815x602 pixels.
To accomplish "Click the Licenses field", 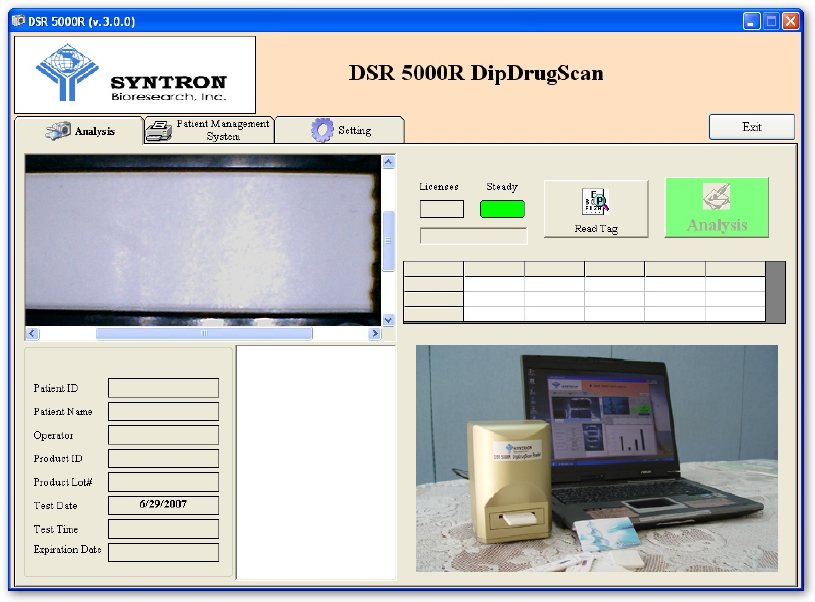I will [x=442, y=209].
